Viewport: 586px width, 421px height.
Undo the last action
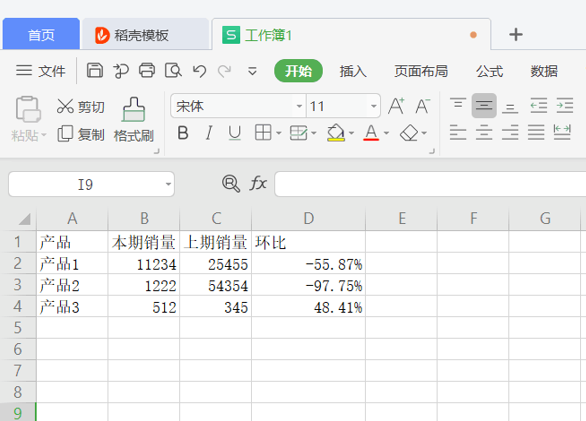[200, 71]
